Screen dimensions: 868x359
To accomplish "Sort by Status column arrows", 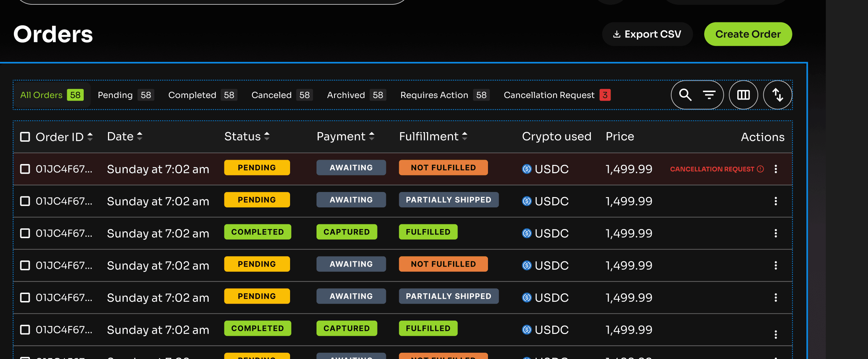I will point(267,137).
